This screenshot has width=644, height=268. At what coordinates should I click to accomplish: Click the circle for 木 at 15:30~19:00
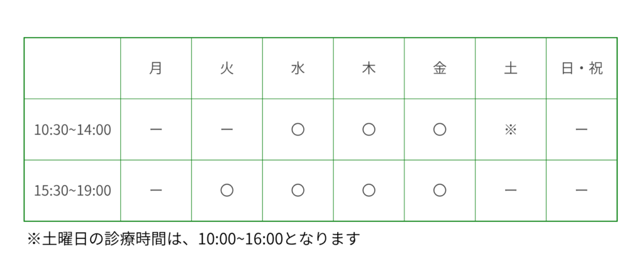click(369, 190)
